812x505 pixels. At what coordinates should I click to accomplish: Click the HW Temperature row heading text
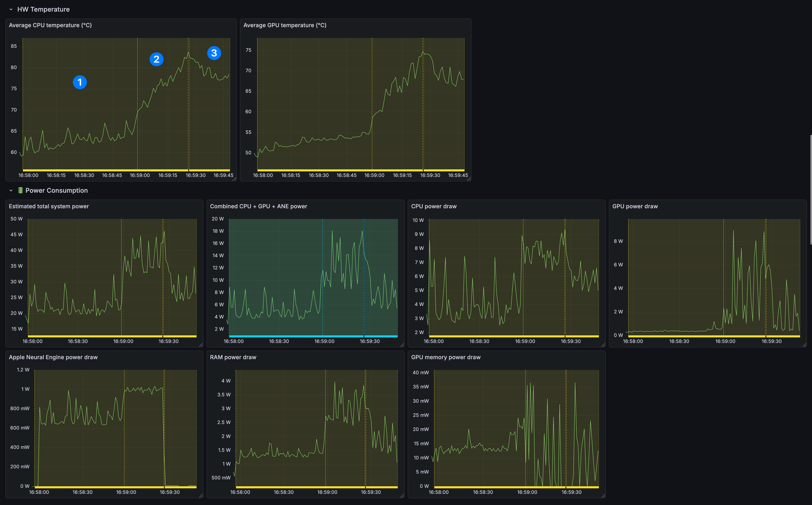coord(43,9)
